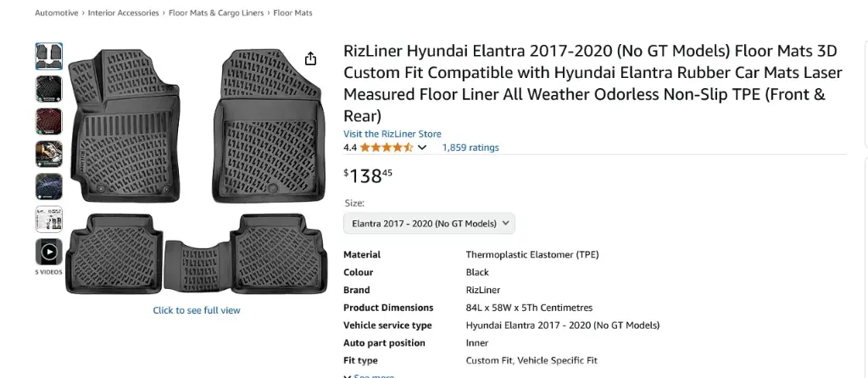This screenshot has height=378, width=868.
Task: View the sixth white infographic thumbnail
Action: pos(48,219)
